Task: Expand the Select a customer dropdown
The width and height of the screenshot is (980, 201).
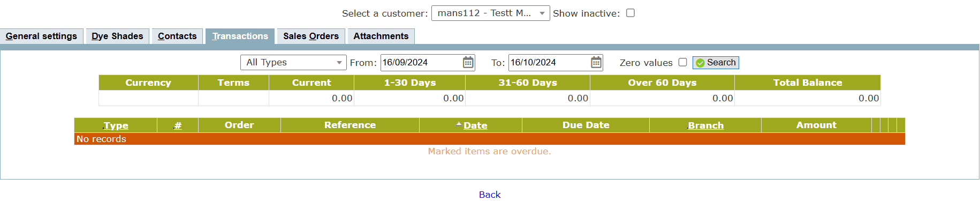Action: tap(490, 13)
